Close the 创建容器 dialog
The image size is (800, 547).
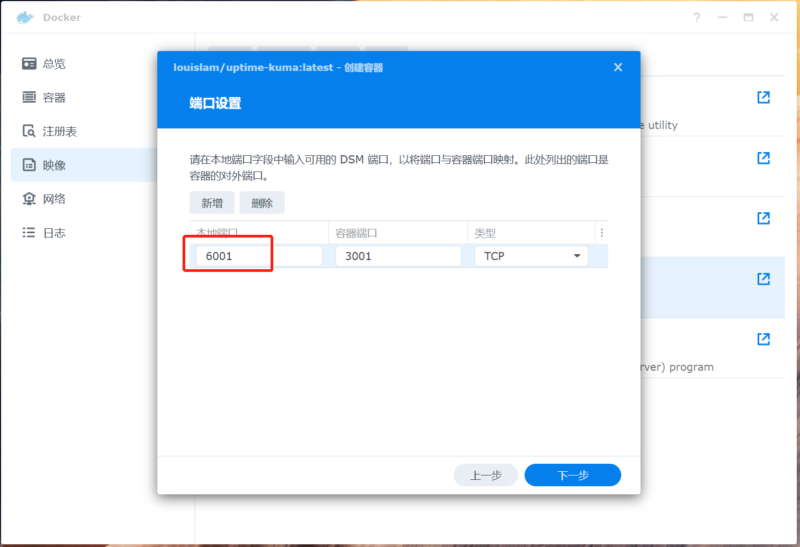point(618,67)
